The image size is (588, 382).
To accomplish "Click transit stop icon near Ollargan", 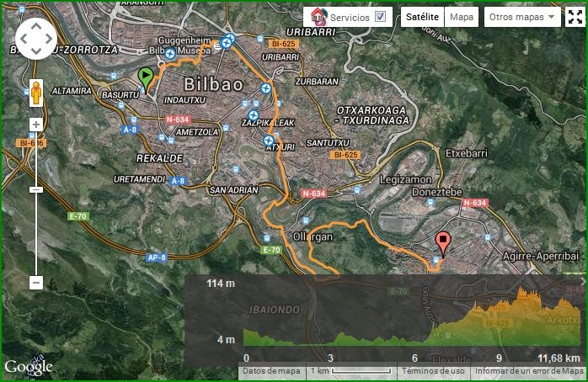I will coord(306,220).
